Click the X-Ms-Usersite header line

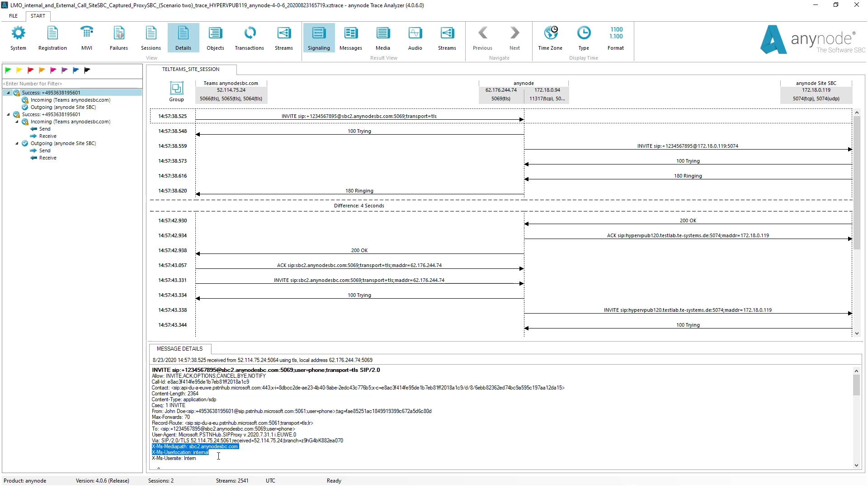[x=174, y=458]
